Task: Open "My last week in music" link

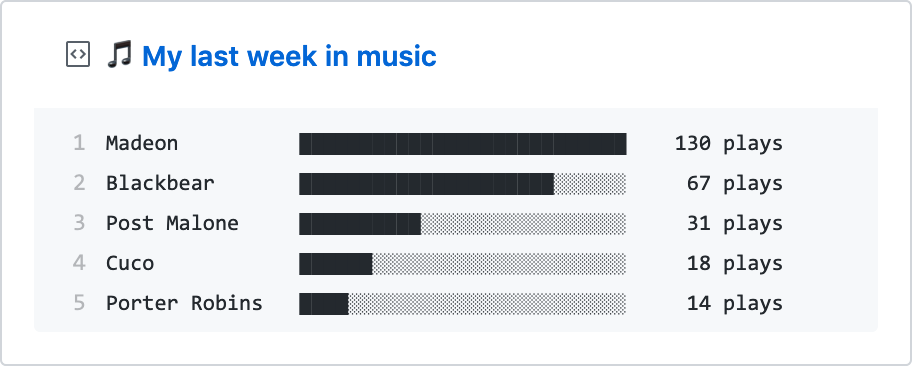Action: (x=289, y=56)
